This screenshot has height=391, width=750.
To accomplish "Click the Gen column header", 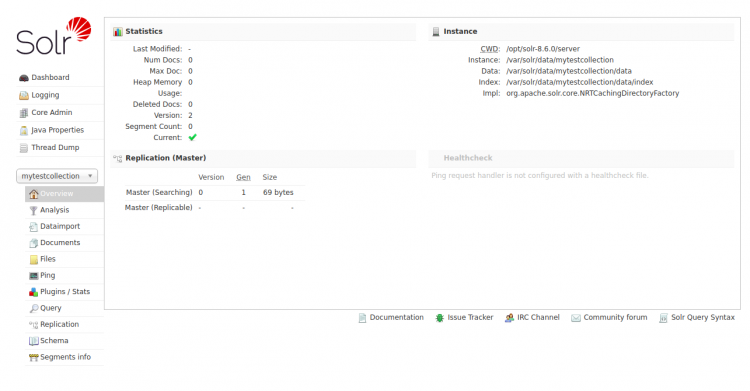I will coord(243,178).
